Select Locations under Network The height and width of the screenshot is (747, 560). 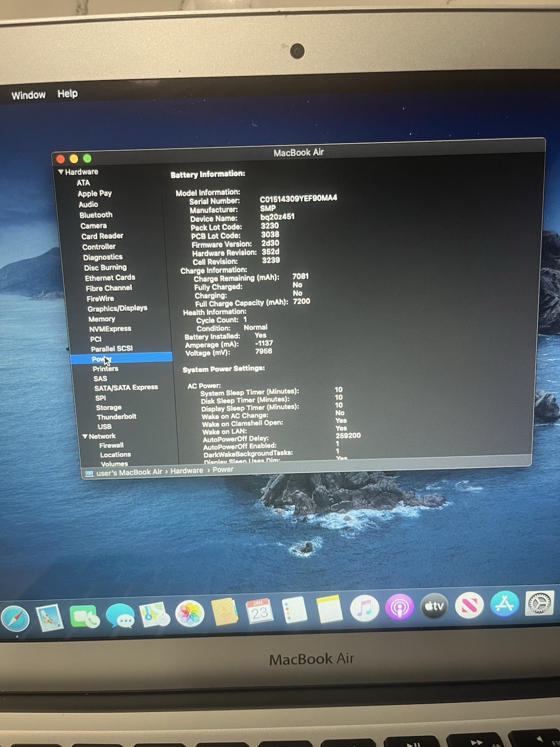[115, 455]
